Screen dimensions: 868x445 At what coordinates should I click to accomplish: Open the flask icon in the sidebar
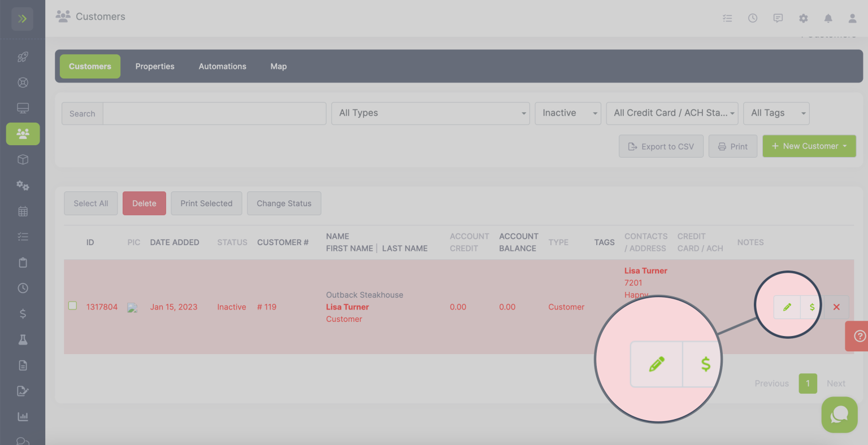click(x=23, y=339)
